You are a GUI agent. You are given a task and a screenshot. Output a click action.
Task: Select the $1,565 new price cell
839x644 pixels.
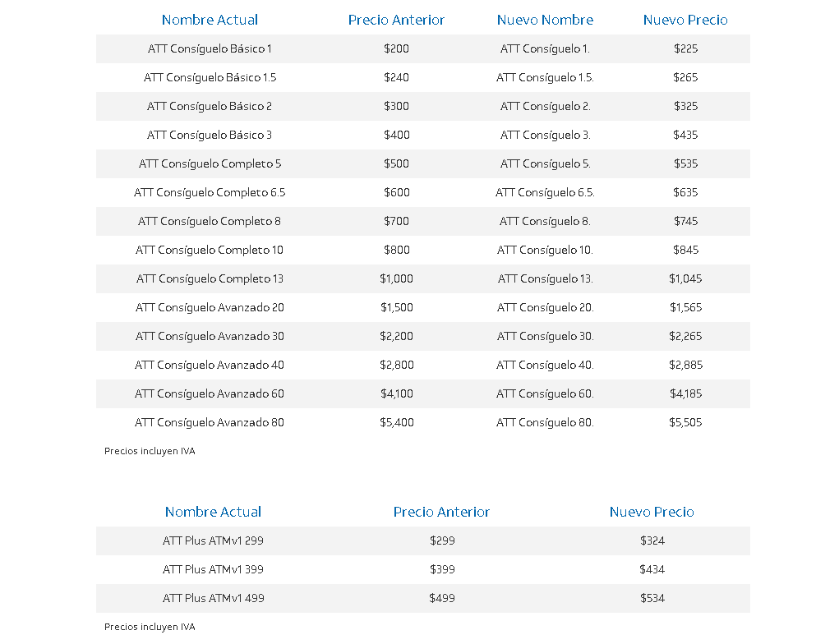[x=685, y=307]
